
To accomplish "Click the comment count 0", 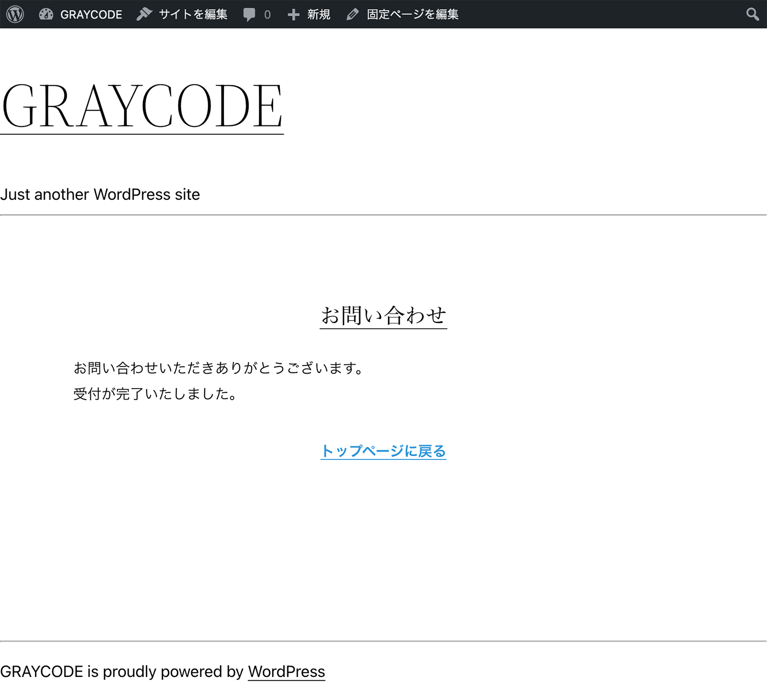I will tap(267, 15).
